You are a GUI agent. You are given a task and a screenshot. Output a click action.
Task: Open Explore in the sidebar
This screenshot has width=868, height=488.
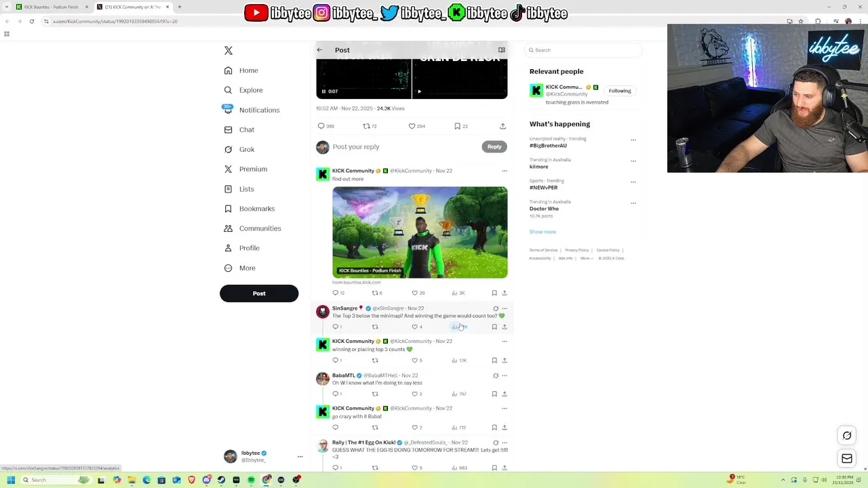point(243,90)
